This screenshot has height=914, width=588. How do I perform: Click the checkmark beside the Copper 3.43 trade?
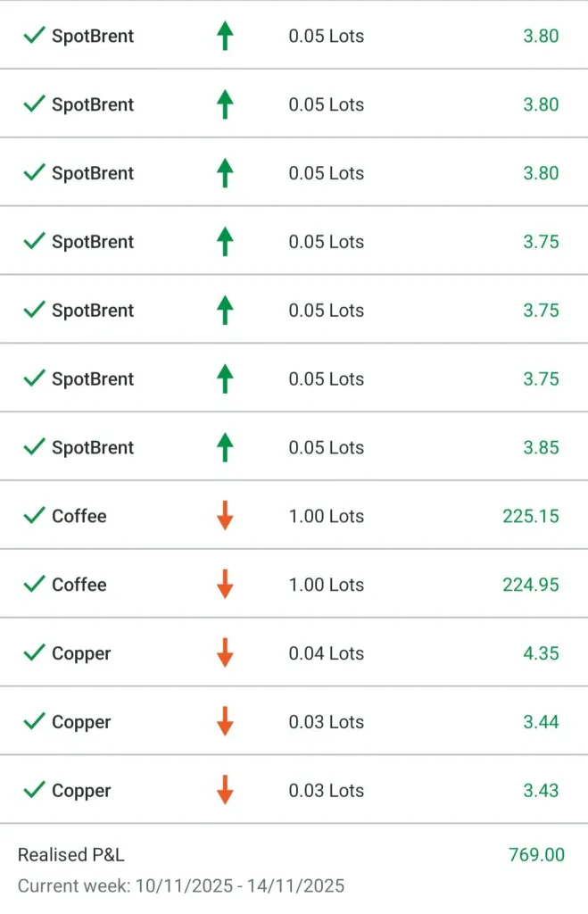coord(34,790)
